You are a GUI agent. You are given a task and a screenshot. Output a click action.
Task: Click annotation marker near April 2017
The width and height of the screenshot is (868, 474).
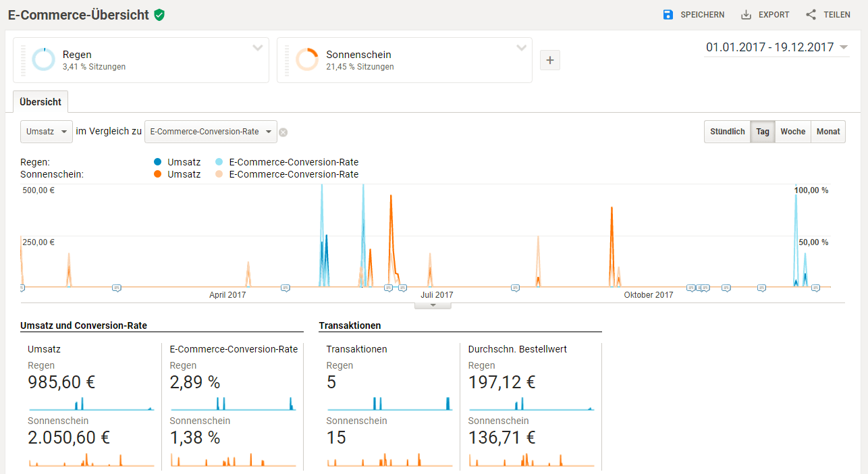pyautogui.click(x=285, y=288)
